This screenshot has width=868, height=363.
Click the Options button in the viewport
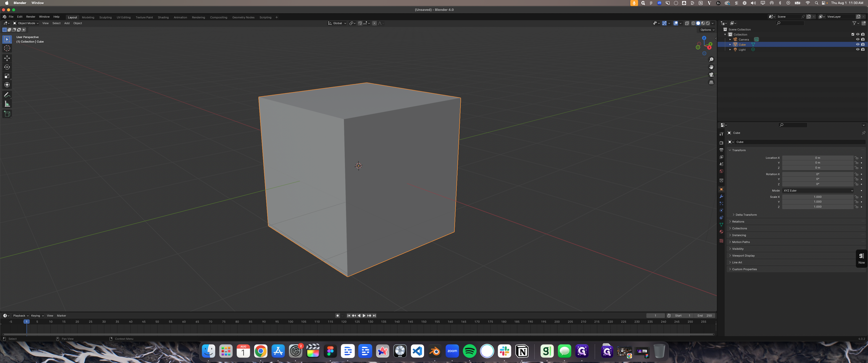pyautogui.click(x=707, y=30)
